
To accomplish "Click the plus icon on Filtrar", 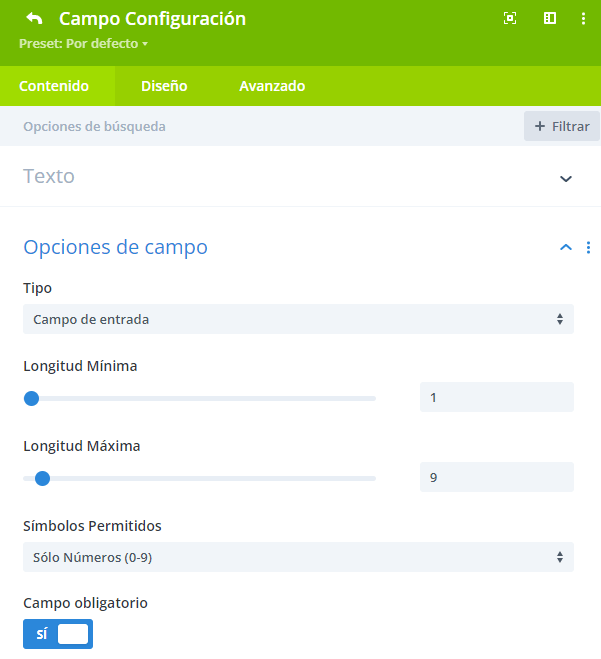I will [x=540, y=126].
